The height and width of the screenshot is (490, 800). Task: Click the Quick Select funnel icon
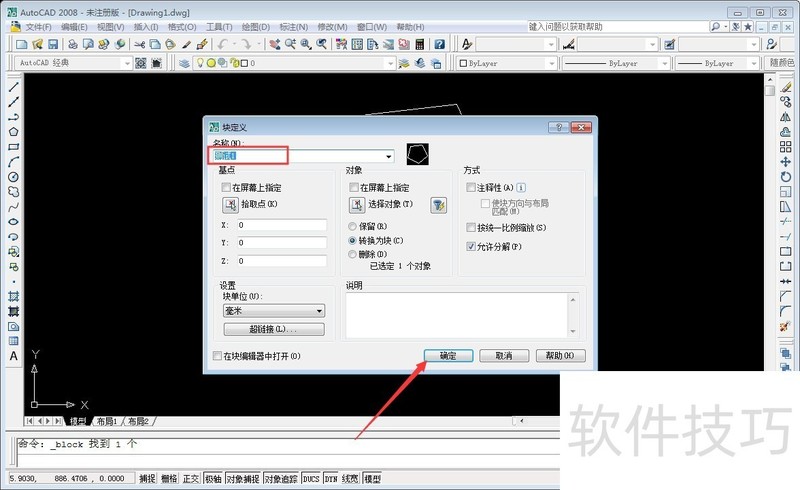tap(438, 205)
